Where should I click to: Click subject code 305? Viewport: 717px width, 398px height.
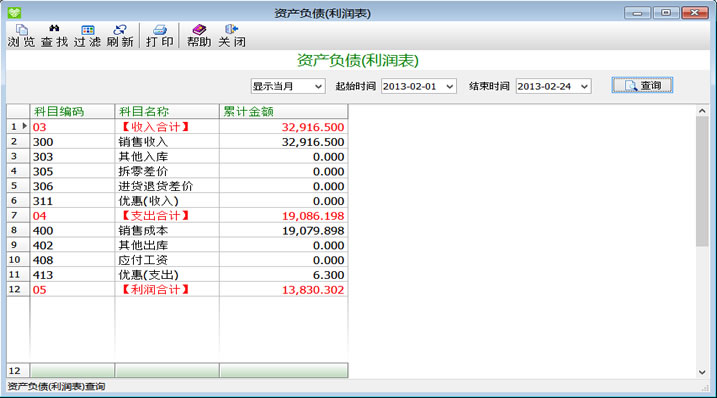[43, 171]
